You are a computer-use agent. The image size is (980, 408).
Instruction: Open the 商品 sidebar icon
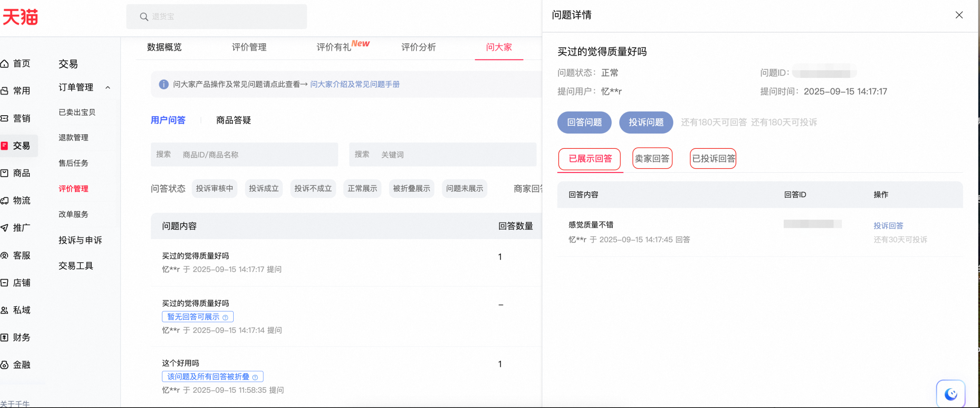4,173
